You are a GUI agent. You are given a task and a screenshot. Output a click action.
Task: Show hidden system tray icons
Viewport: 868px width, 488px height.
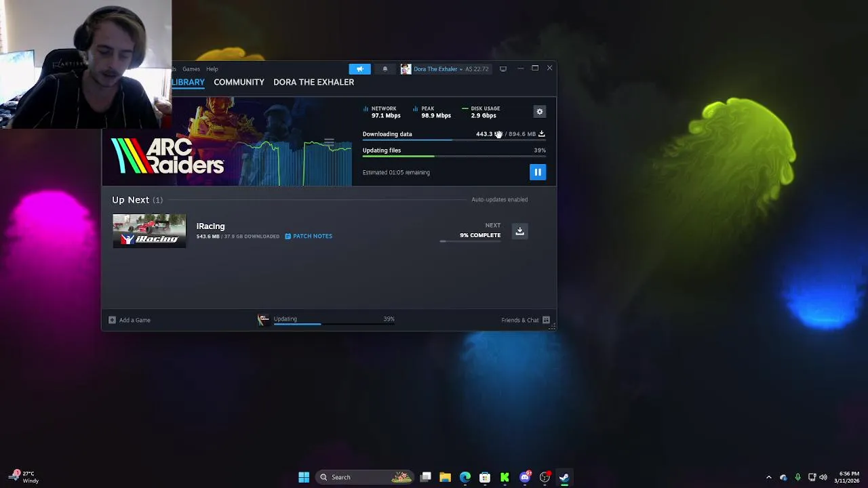768,477
